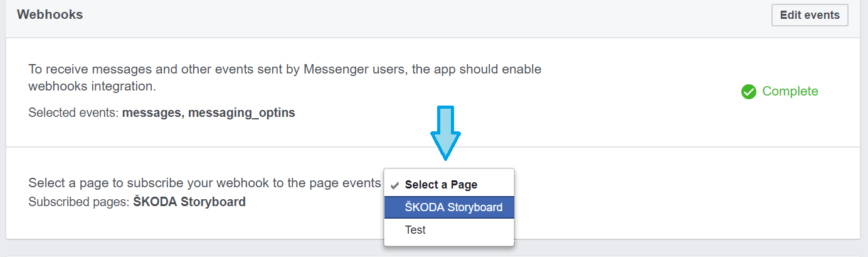This screenshot has width=868, height=257.
Task: Click the Webhooks section heading
Action: [50, 14]
